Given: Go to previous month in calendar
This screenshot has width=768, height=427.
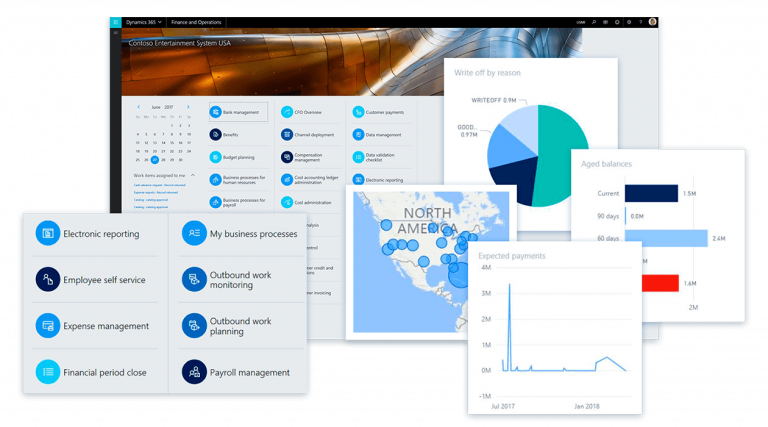Looking at the screenshot, I should (139, 107).
